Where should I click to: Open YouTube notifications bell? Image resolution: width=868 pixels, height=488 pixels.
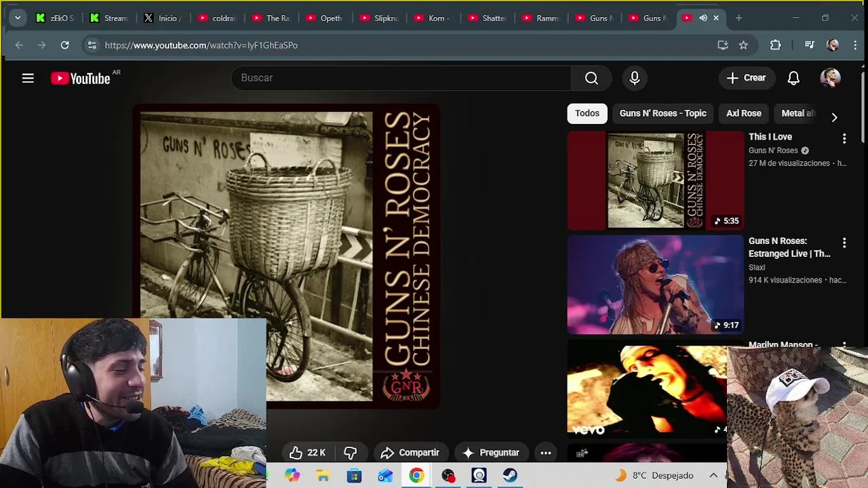793,78
